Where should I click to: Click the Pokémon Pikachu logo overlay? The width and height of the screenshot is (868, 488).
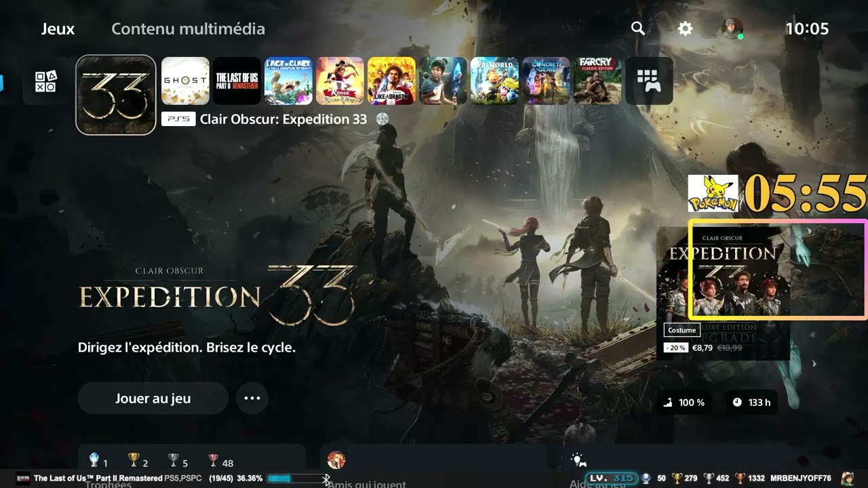(713, 193)
